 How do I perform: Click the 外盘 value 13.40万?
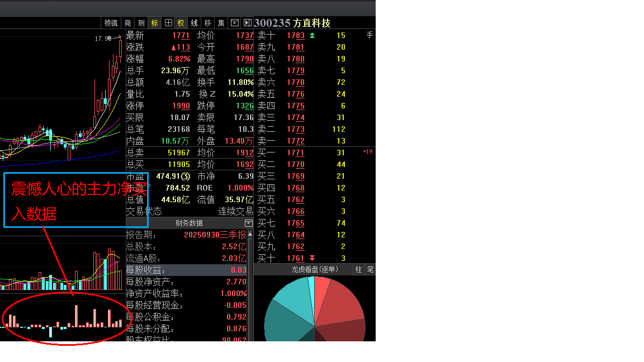(x=239, y=141)
